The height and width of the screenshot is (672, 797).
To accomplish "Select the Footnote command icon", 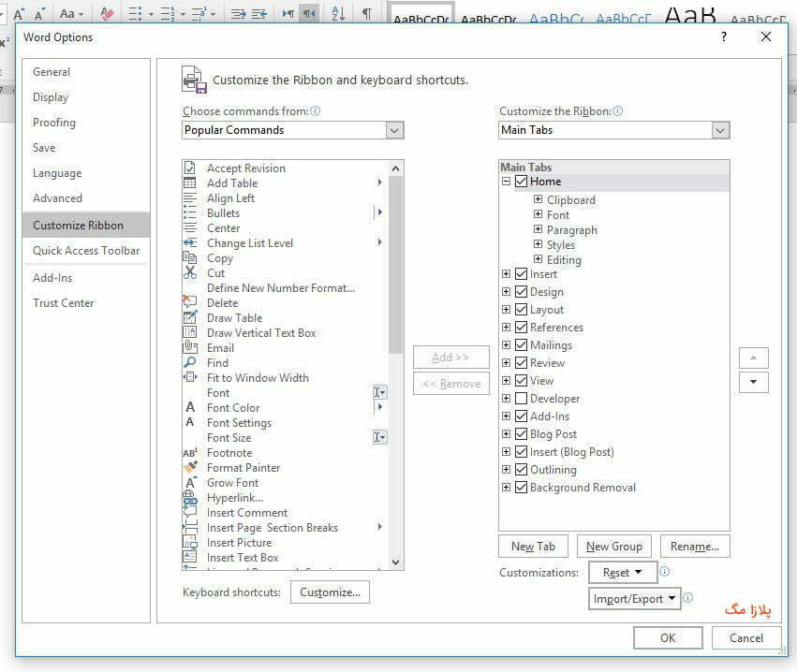I will [189, 453].
